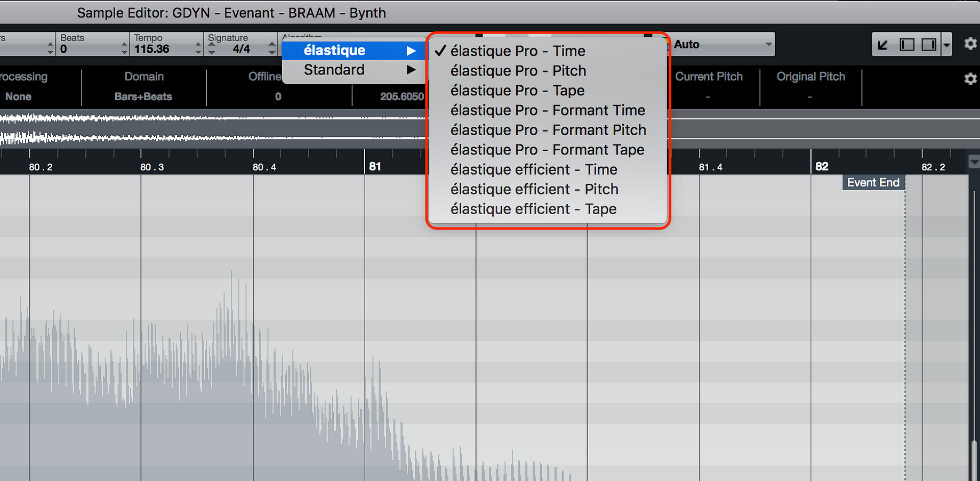Select élastique Pro - Pitch
The height and width of the screenshot is (481, 980).
(x=548, y=71)
